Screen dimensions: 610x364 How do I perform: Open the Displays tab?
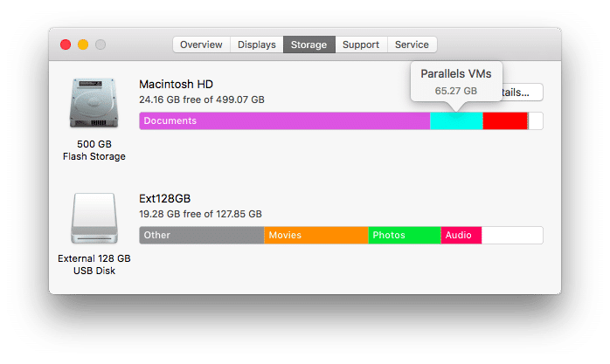(x=256, y=45)
